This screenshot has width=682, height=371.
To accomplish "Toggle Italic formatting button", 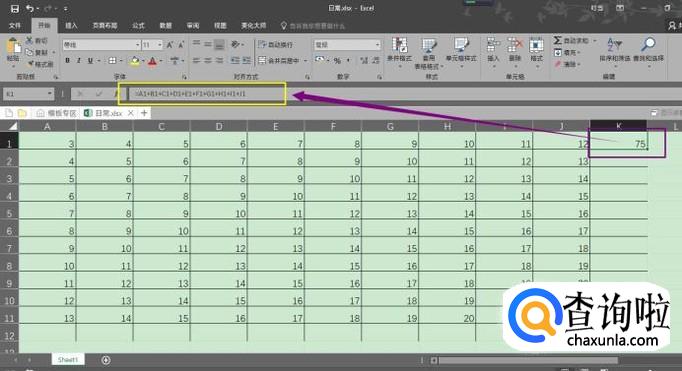I will click(79, 60).
